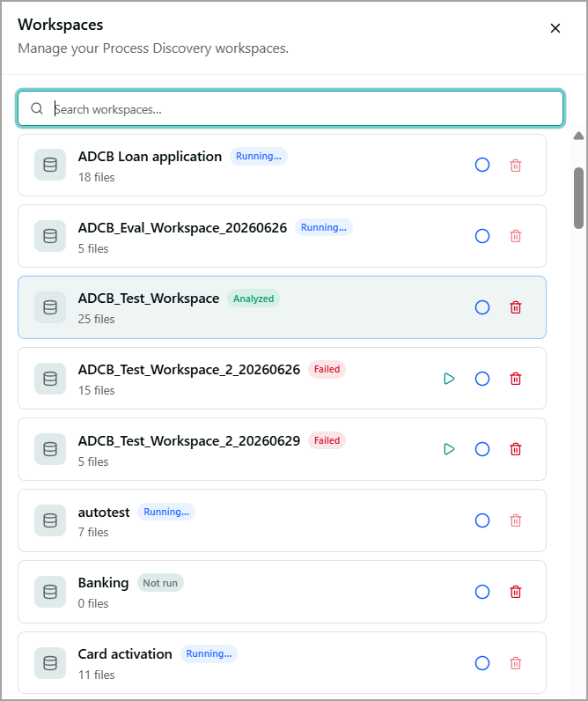Screen dimensions: 588x701
Task: Select the Card activation radio circle
Action: [x=482, y=663]
